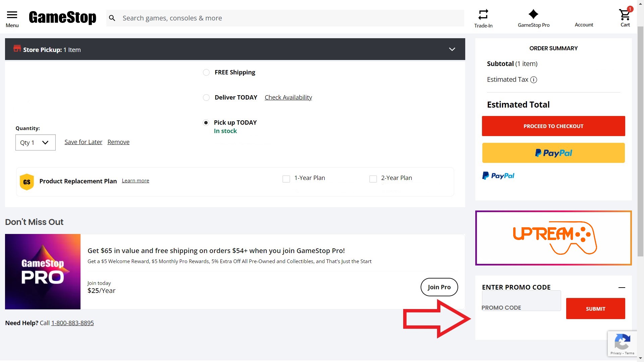This screenshot has width=644, height=362.
Task: Collapse the Enter Promo Code section
Action: point(622,288)
